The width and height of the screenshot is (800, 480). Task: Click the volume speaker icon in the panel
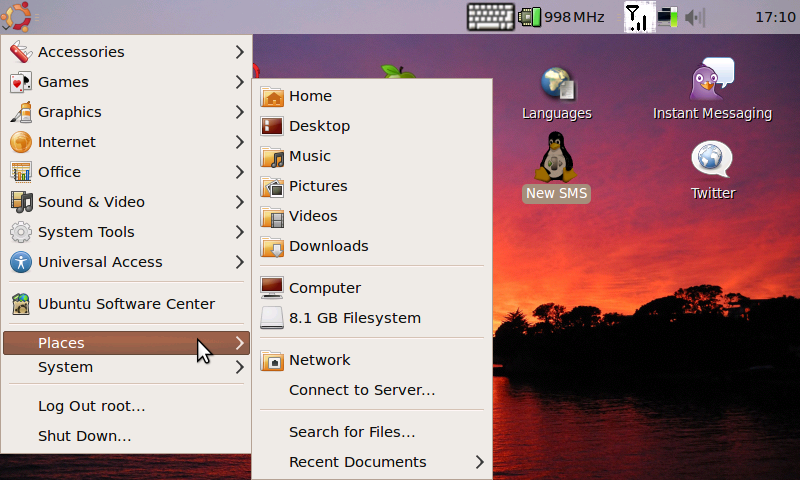694,17
